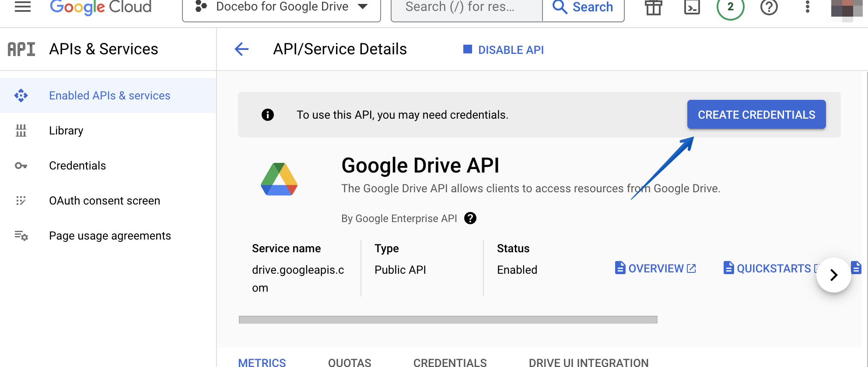Select Enabled APIs & services

(x=108, y=95)
